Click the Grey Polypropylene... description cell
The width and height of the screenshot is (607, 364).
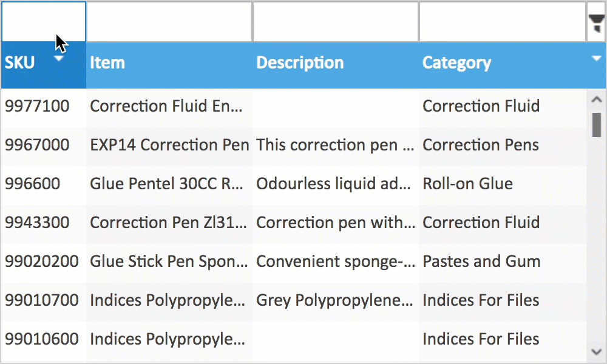click(x=334, y=300)
